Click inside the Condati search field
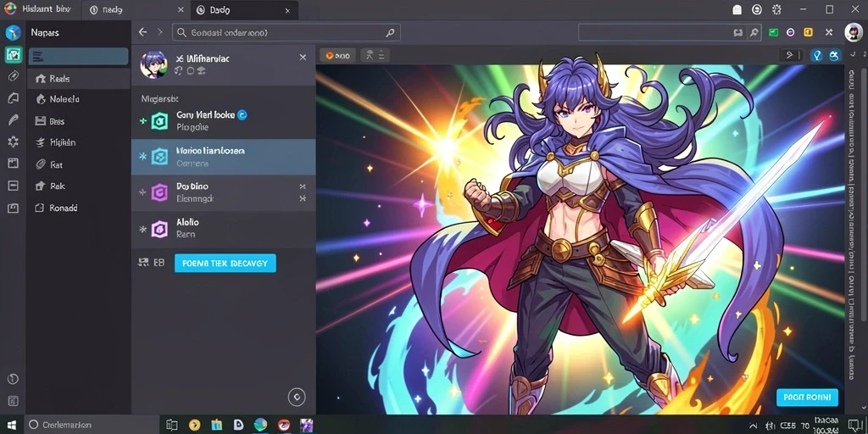868x434 pixels. 287,33
